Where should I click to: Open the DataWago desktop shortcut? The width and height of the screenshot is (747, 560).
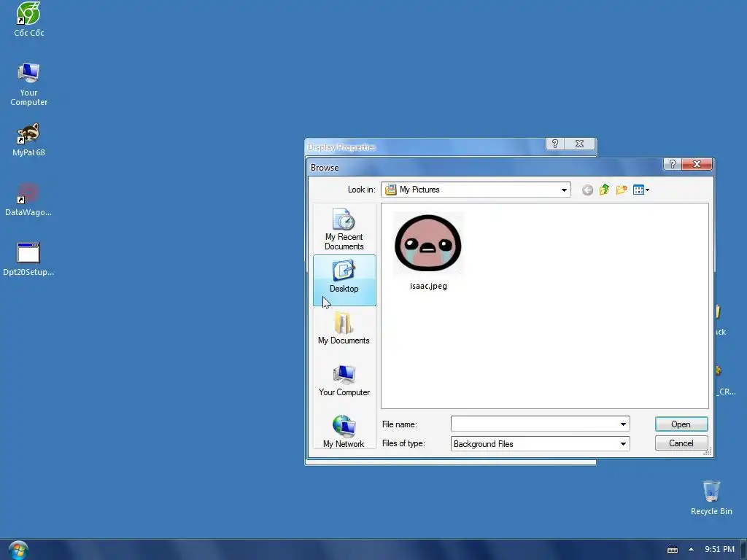click(x=28, y=200)
